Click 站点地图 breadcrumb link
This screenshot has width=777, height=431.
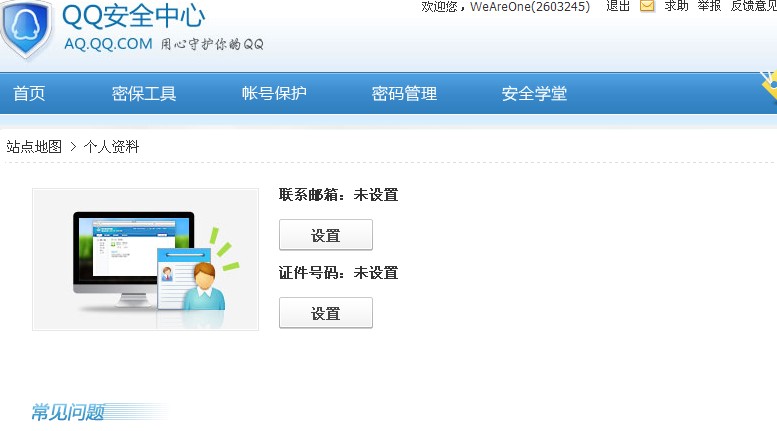(x=34, y=147)
